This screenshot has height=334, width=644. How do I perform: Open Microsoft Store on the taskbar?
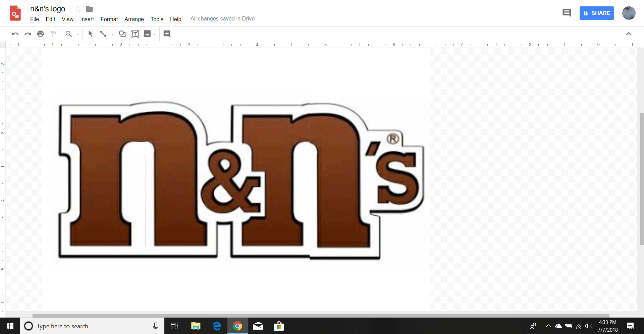click(279, 326)
